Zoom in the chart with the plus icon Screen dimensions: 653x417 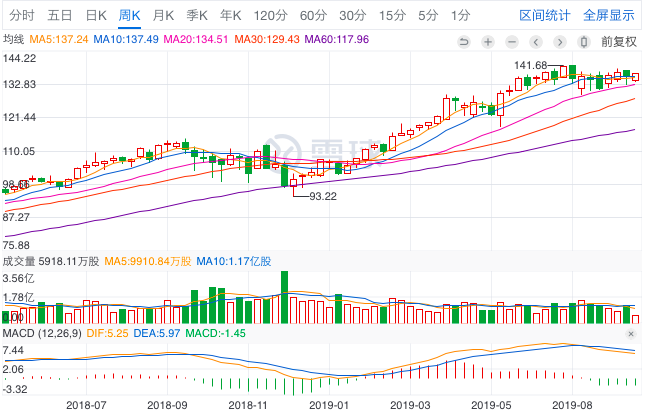pos(488,42)
